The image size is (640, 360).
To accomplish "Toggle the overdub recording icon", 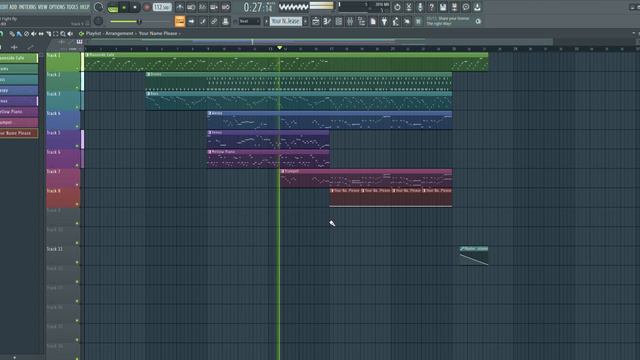I will pos(214,7).
